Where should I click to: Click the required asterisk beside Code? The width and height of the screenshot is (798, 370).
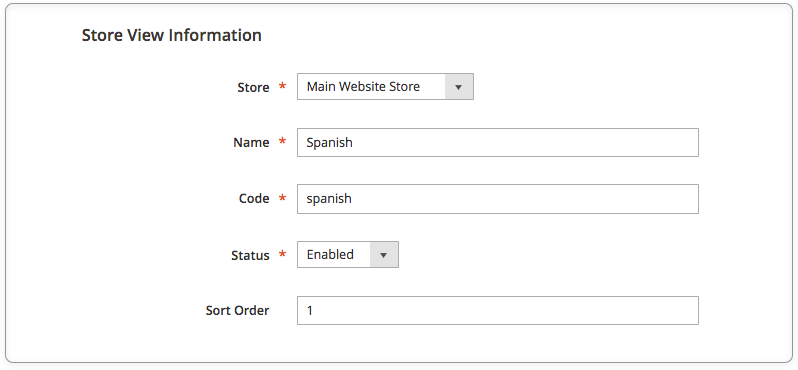282,198
